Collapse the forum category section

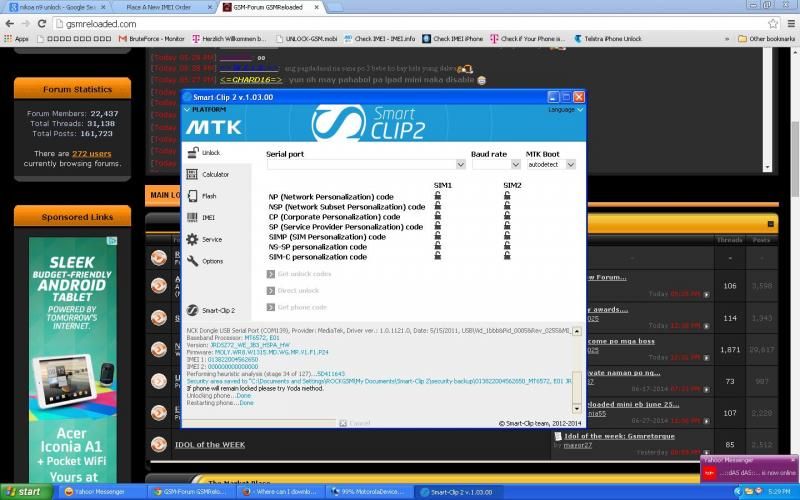point(770,224)
